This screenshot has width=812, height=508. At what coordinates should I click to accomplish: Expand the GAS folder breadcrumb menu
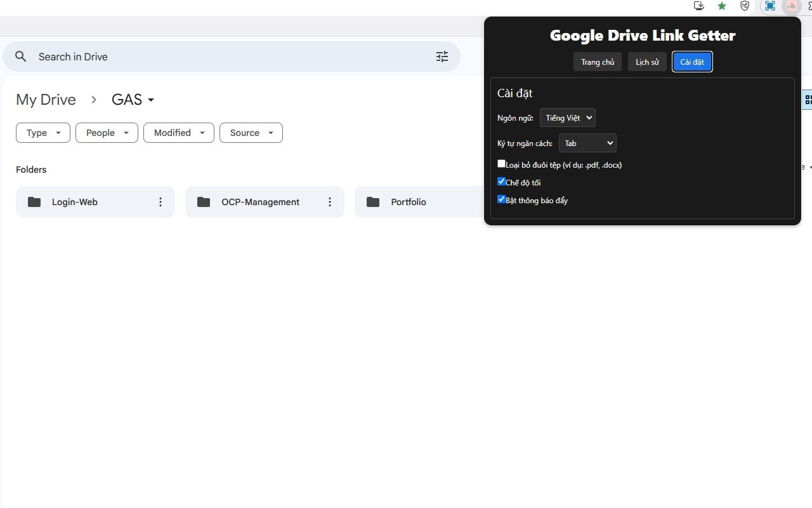click(133, 100)
